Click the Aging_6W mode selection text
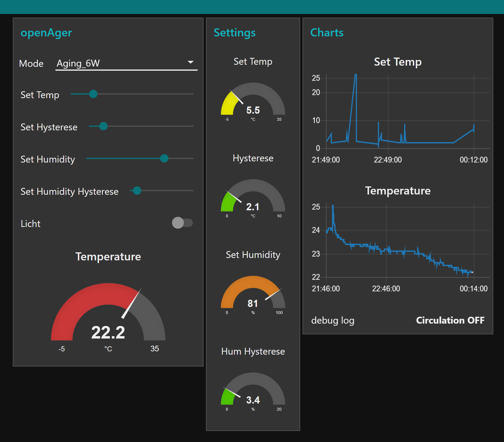 pos(78,63)
